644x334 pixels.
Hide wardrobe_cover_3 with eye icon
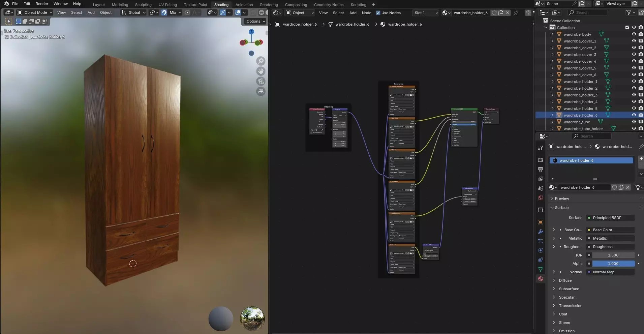coord(634,55)
